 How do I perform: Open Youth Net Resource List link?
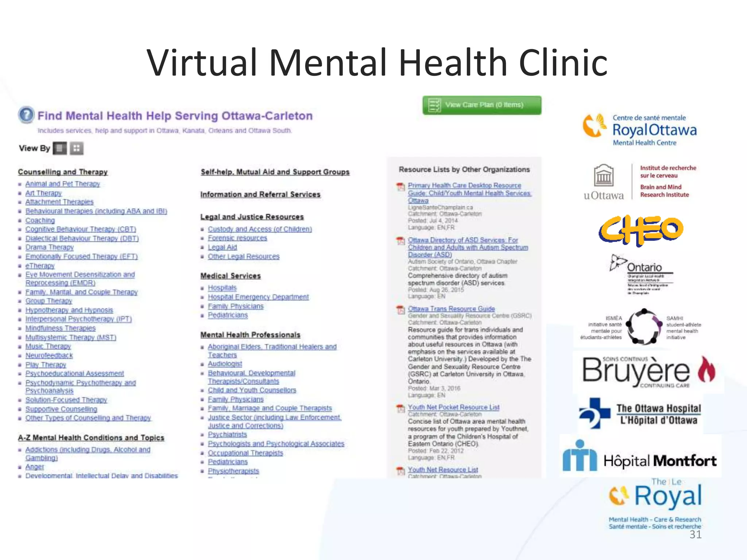coord(443,470)
